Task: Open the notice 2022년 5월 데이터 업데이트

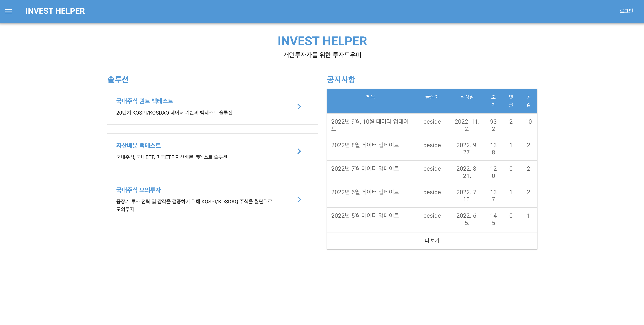Action: point(365,216)
